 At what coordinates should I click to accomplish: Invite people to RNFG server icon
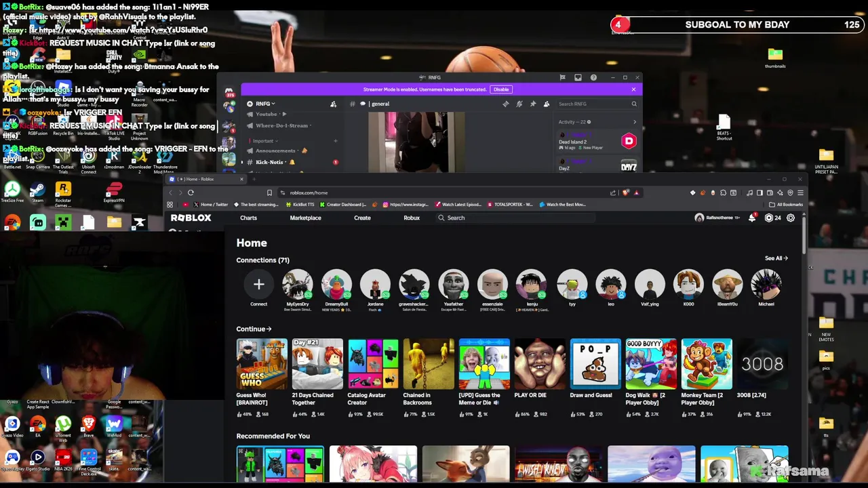point(333,104)
